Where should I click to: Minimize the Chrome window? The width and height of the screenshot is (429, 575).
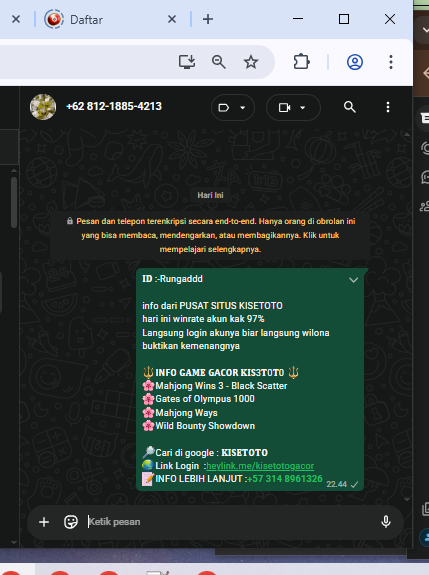(298, 19)
